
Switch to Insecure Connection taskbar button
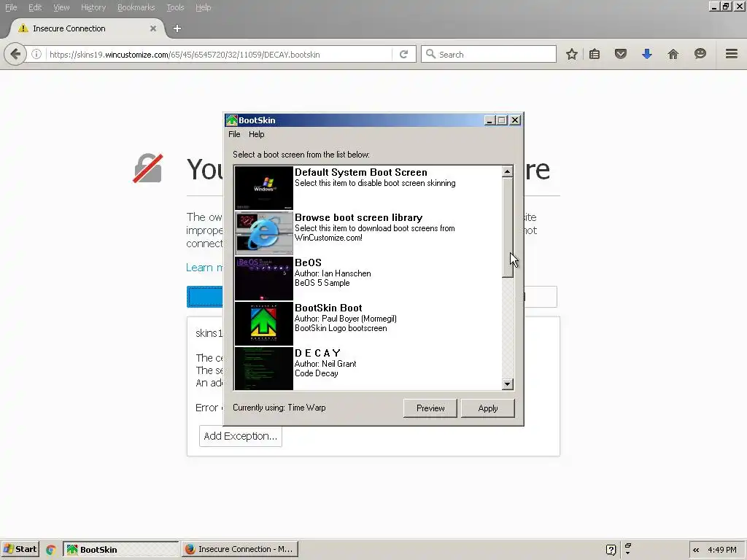(x=239, y=550)
